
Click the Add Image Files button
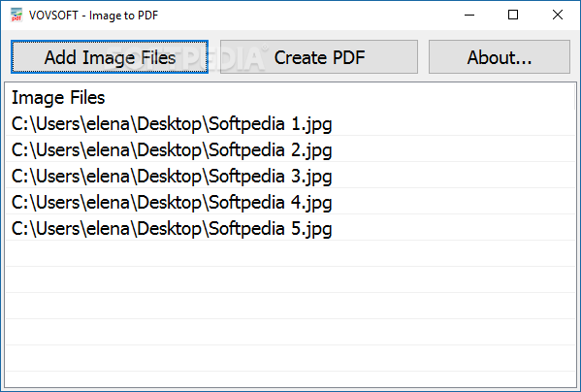(x=110, y=57)
